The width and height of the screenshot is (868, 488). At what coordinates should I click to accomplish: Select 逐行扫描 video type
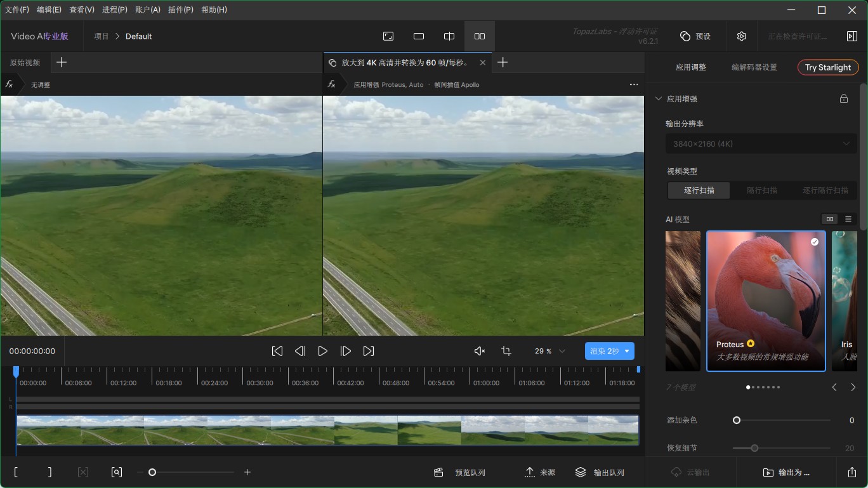[x=699, y=190]
